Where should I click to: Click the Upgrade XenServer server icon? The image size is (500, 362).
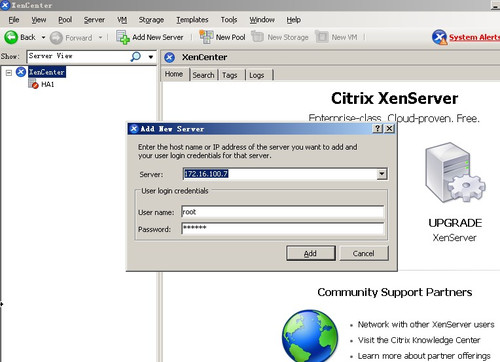pos(455,173)
